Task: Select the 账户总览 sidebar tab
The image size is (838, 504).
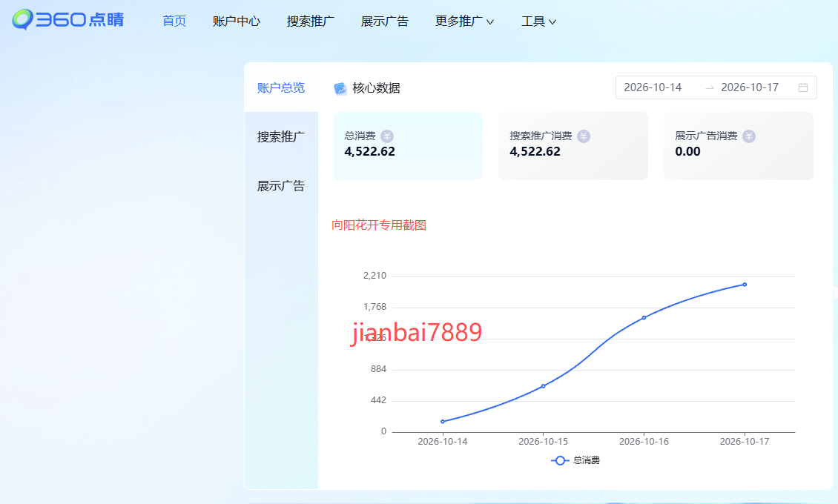Action: coord(281,87)
